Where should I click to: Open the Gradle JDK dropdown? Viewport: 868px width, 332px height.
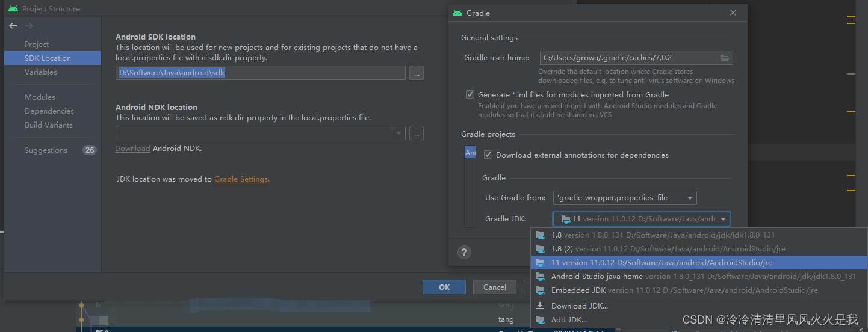tap(642, 219)
